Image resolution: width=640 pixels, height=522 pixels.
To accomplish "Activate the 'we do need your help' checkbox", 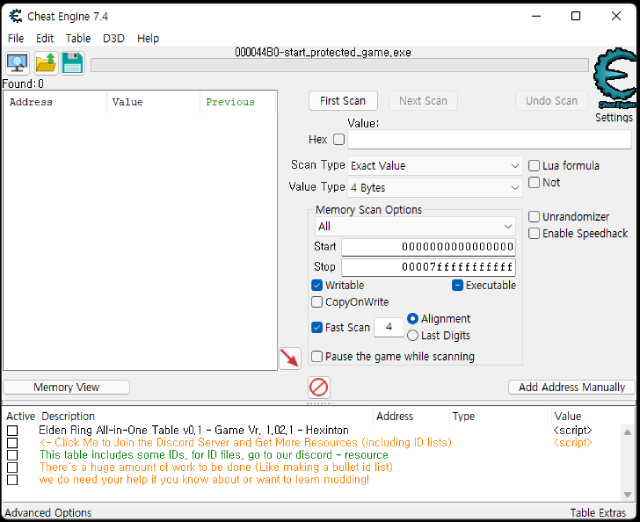I will pyautogui.click(x=13, y=480).
